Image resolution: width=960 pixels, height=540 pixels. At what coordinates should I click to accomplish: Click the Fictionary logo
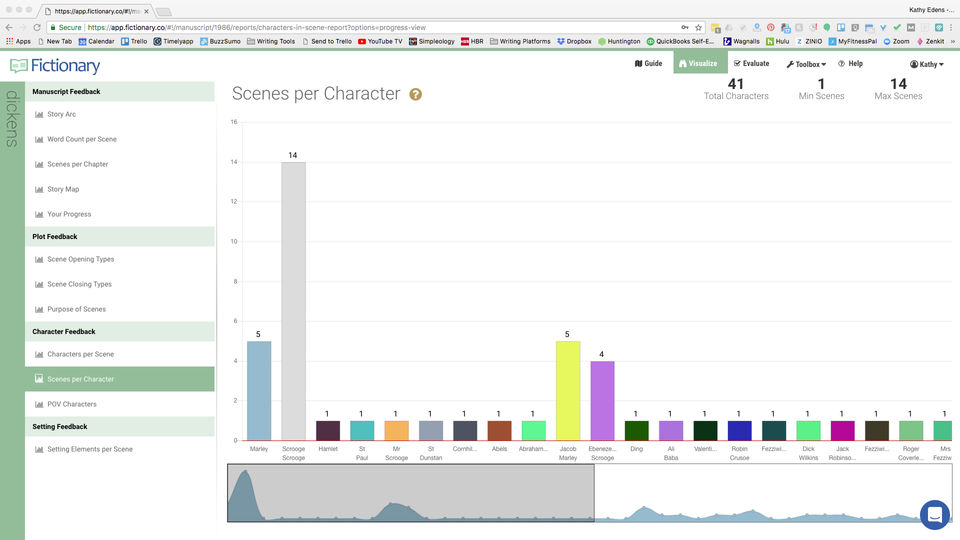(x=54, y=66)
